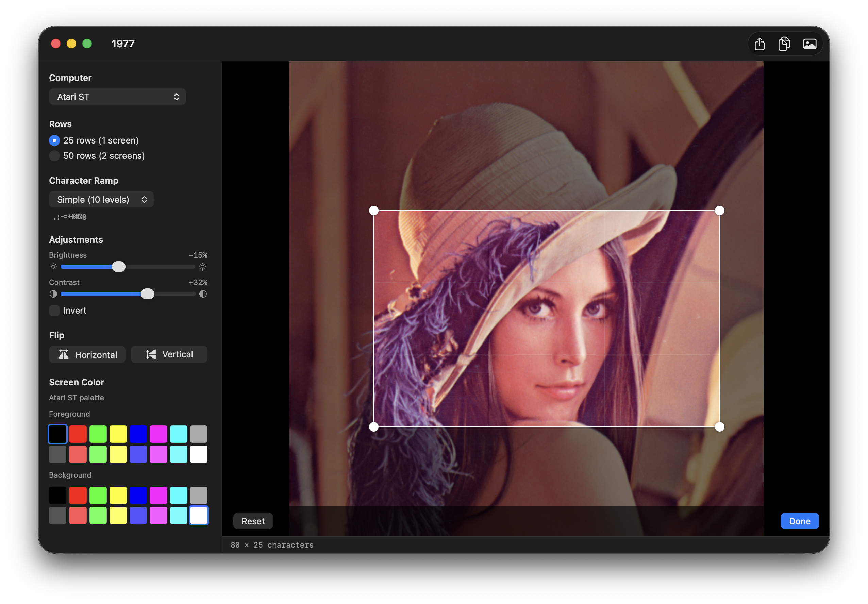Click the window title "1977"

click(x=123, y=44)
